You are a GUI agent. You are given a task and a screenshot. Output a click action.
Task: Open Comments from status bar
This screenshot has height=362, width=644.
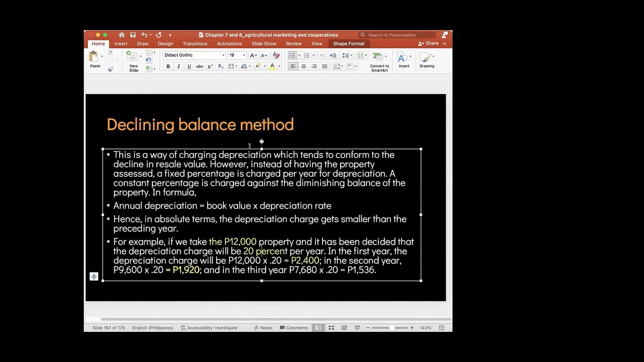tap(294, 328)
